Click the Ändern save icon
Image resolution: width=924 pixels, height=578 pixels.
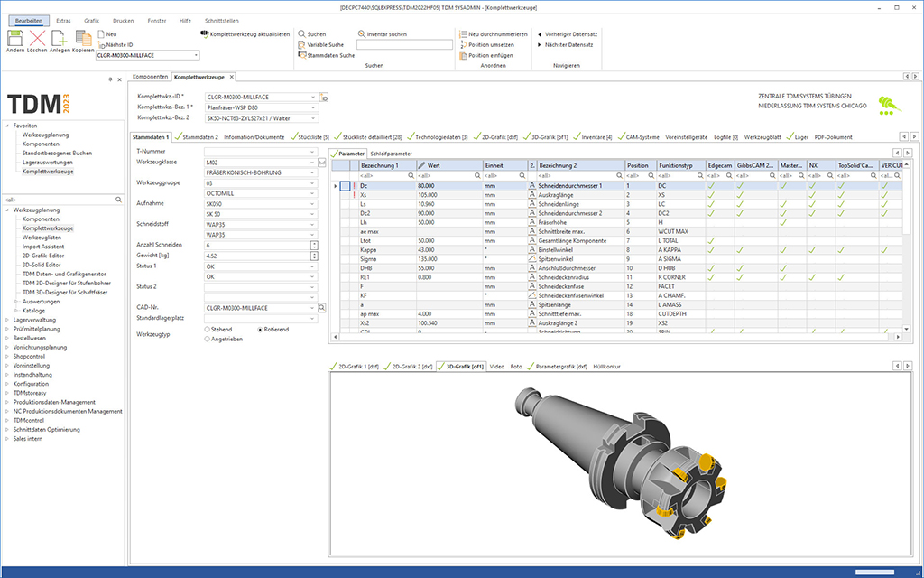[x=15, y=38]
